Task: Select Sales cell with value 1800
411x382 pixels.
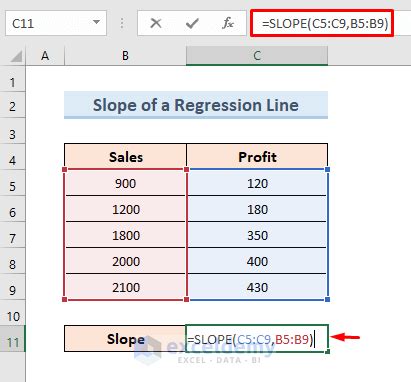Action: [x=125, y=235]
